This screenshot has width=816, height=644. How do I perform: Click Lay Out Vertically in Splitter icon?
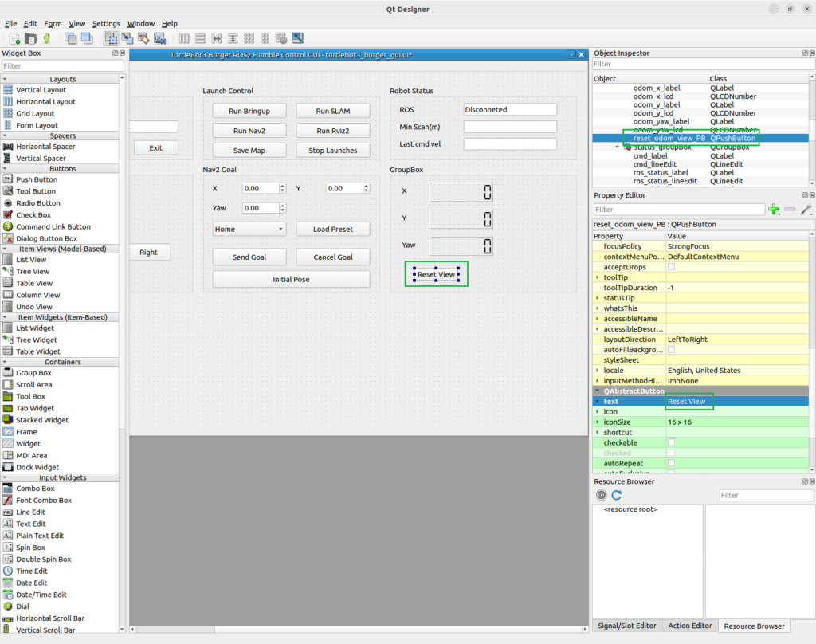pos(233,38)
